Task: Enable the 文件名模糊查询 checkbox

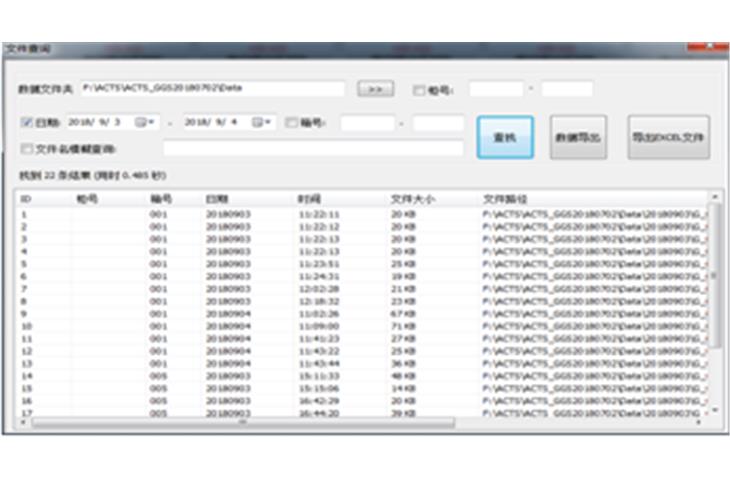Action: point(27,149)
